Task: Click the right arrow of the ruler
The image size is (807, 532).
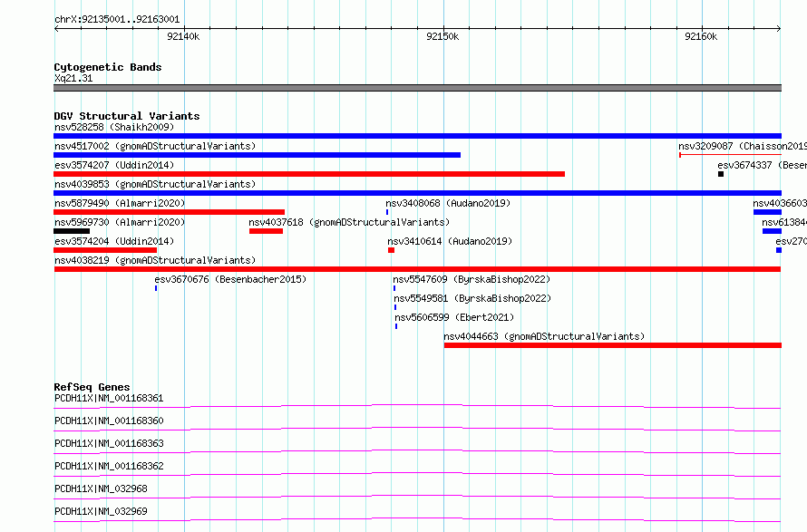Action: (779, 29)
